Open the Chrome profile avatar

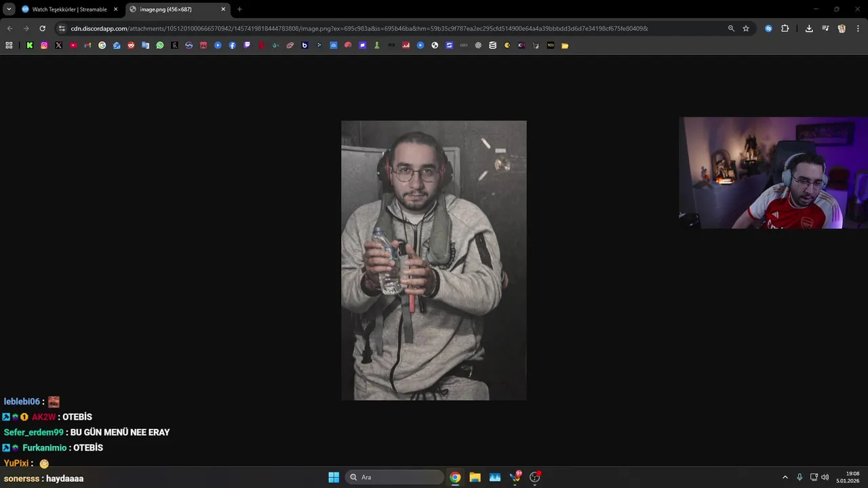(x=842, y=28)
